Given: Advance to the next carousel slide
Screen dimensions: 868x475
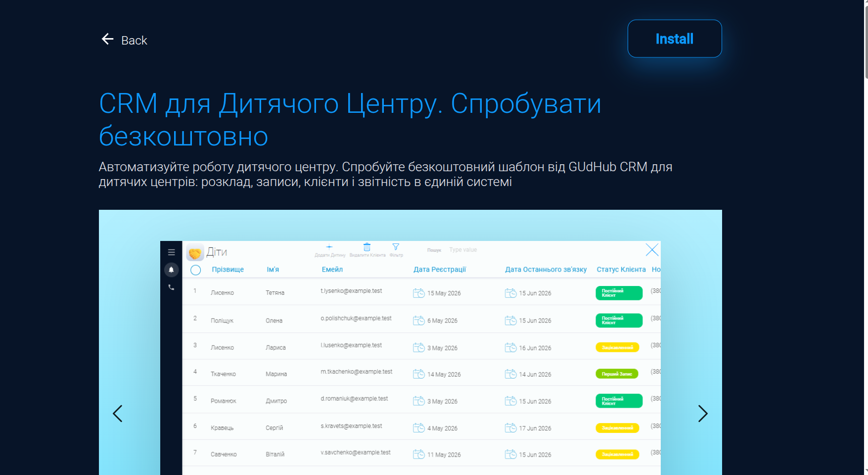Looking at the screenshot, I should pyautogui.click(x=703, y=414).
